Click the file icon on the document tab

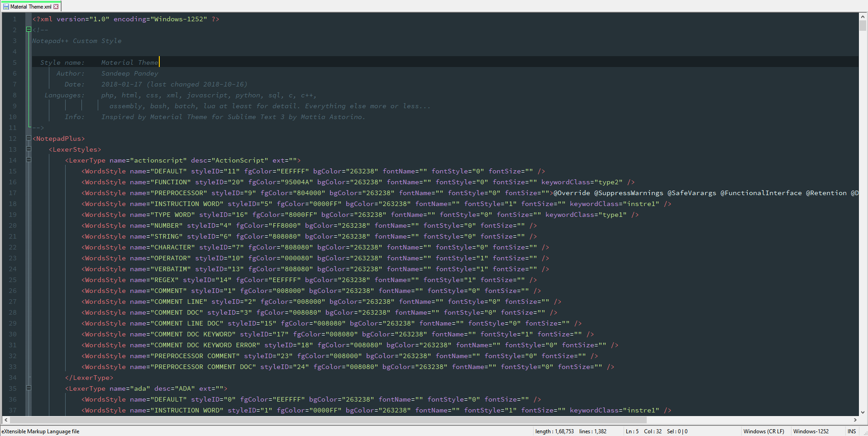pyautogui.click(x=5, y=6)
